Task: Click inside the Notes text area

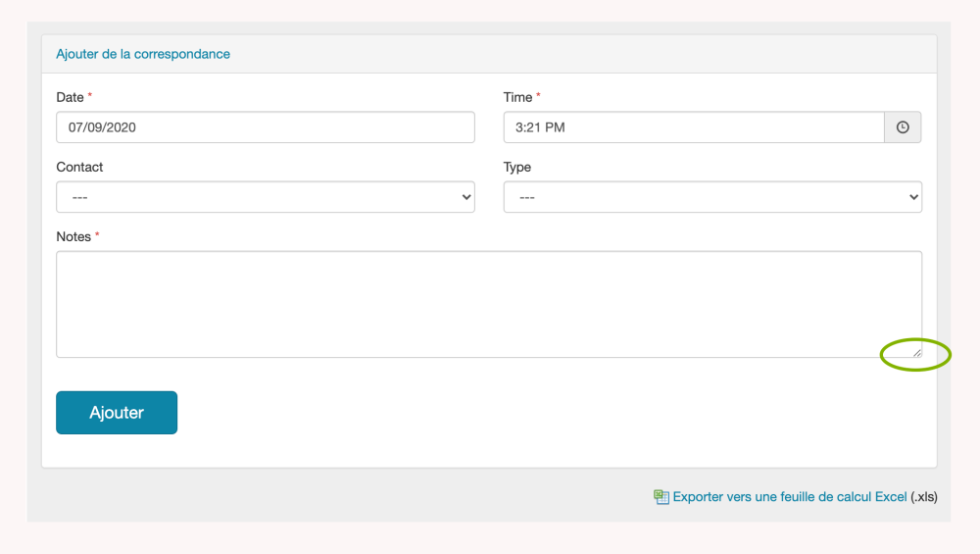Action: click(x=488, y=304)
